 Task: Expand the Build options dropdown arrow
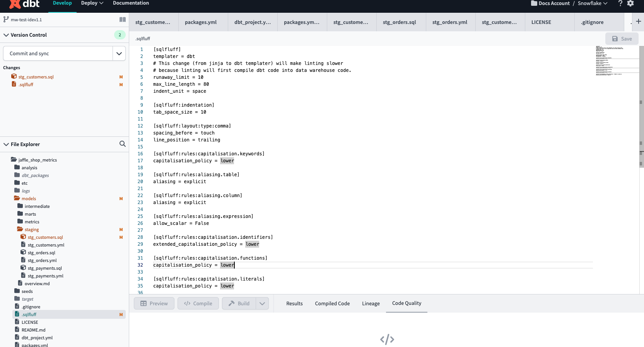[x=262, y=303]
